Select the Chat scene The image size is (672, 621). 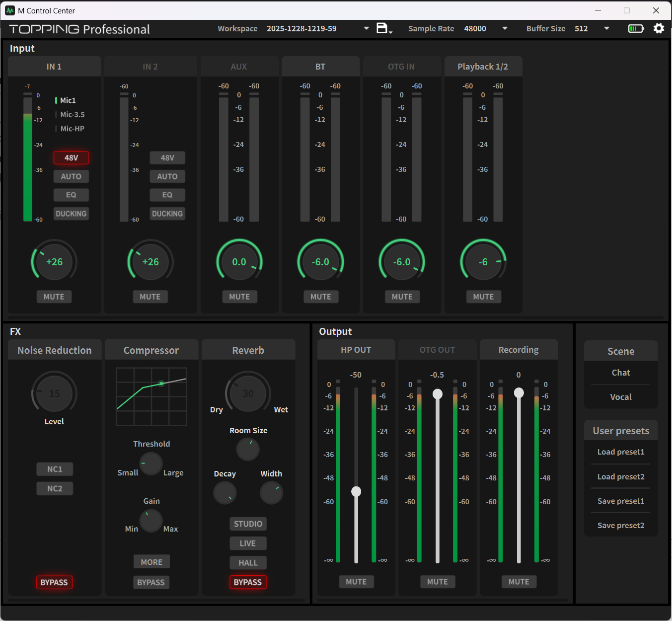(621, 373)
